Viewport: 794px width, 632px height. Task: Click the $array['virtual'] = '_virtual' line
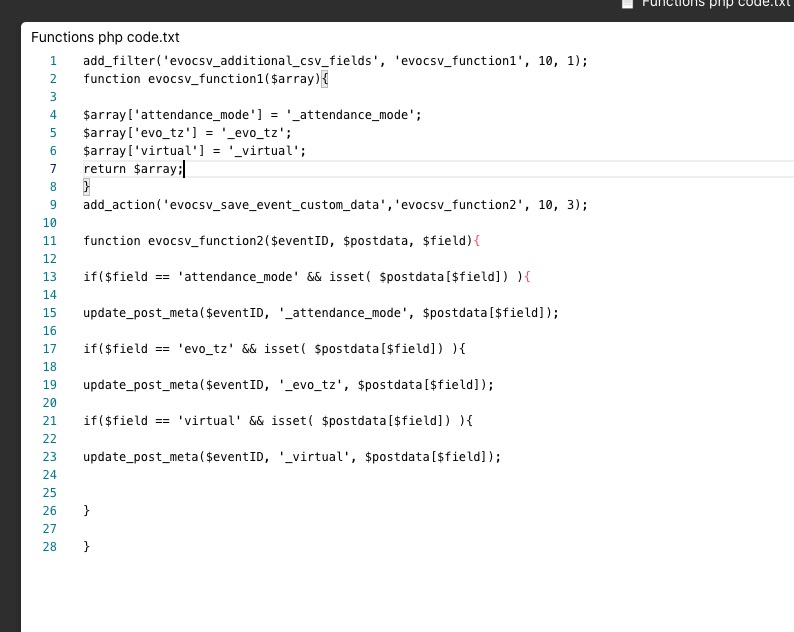click(194, 151)
